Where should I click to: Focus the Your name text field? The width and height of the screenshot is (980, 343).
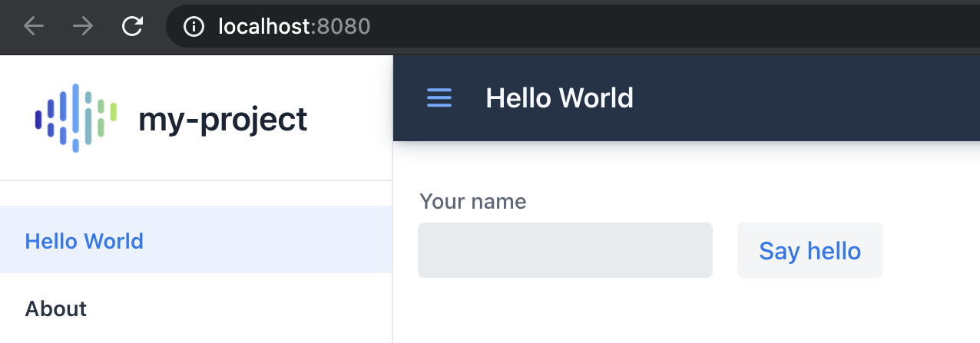tap(565, 250)
